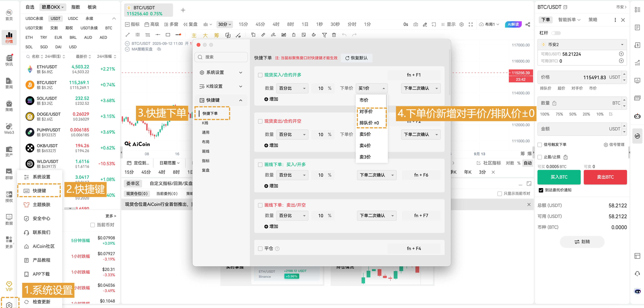Click the 划转 transfer button
Screen dimensions: 644x308
tap(582, 242)
